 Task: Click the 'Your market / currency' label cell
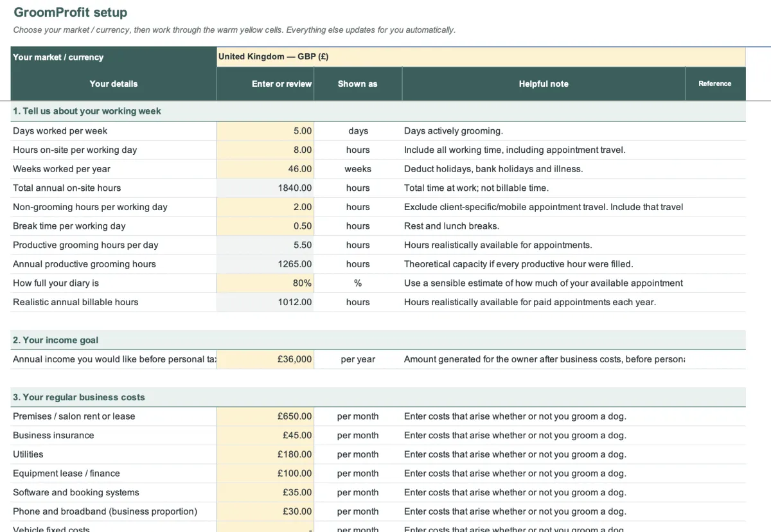pyautogui.click(x=114, y=57)
